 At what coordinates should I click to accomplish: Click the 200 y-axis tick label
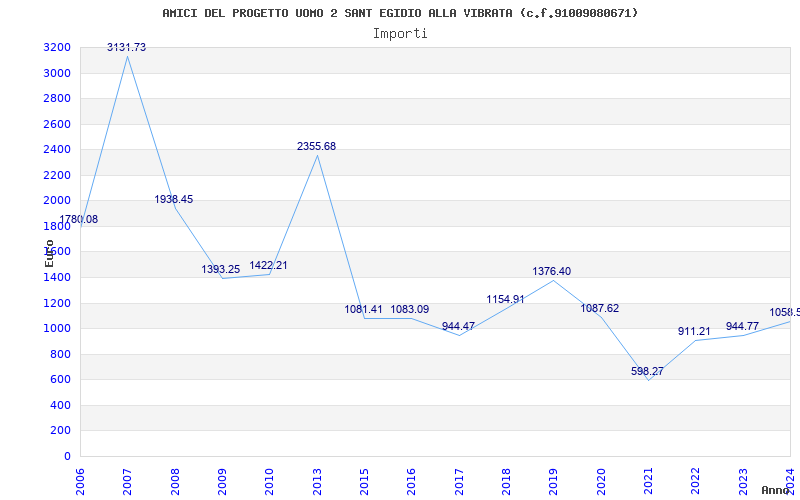click(x=61, y=431)
